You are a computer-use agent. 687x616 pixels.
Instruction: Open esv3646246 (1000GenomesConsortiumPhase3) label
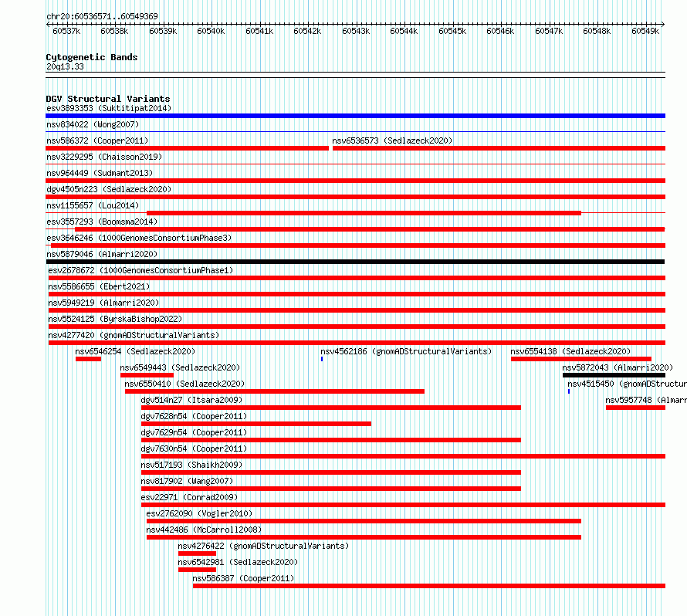(x=139, y=238)
